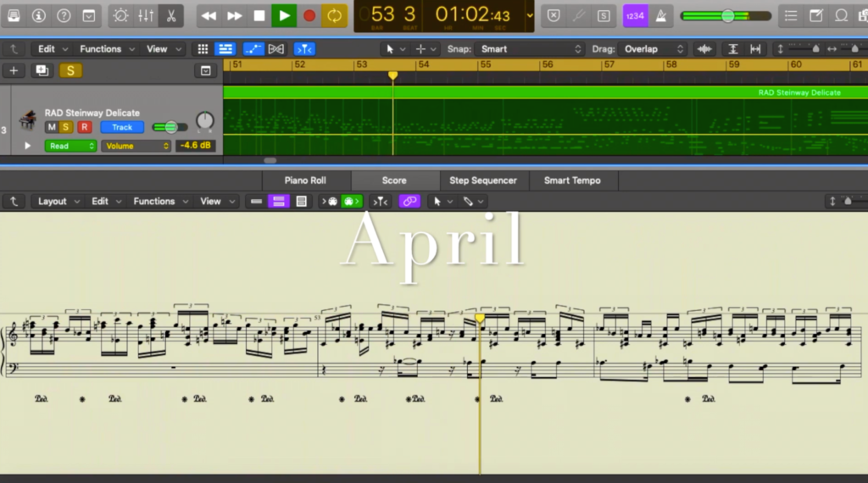868x483 pixels.
Task: Toggle Show Automation button
Action: click(x=253, y=49)
